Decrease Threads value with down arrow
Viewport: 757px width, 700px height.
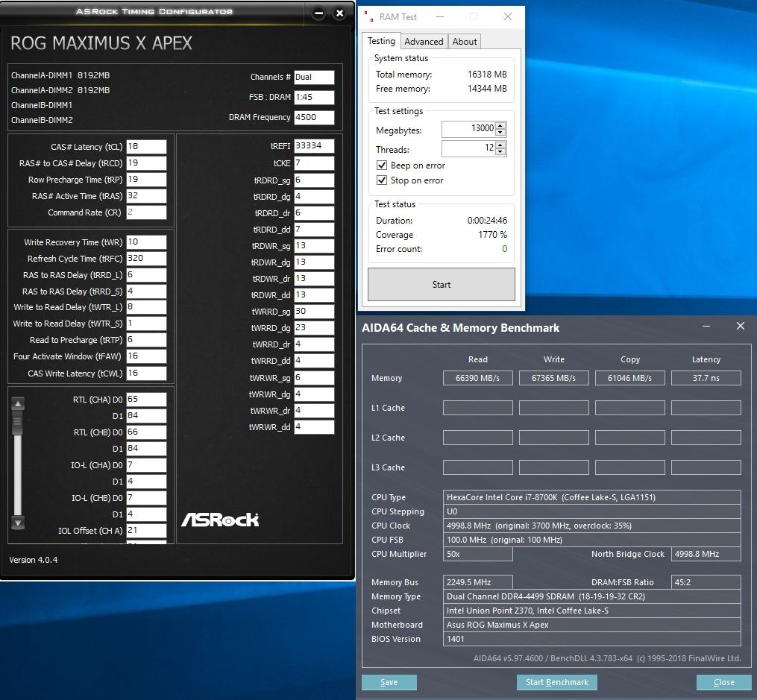[x=500, y=151]
